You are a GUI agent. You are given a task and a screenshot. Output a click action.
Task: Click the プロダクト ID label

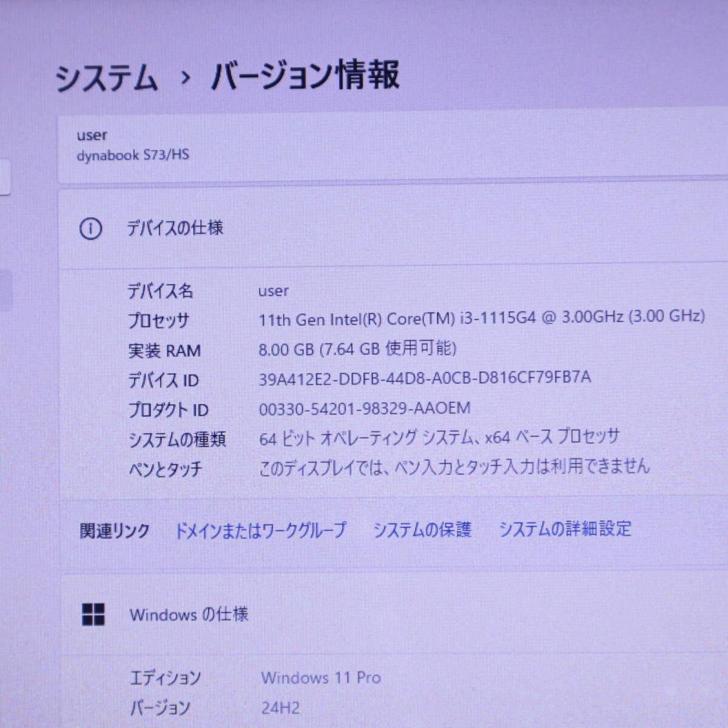point(169,410)
